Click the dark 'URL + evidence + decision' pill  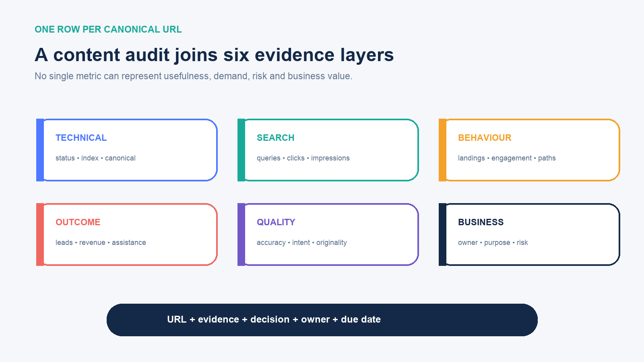point(322,320)
